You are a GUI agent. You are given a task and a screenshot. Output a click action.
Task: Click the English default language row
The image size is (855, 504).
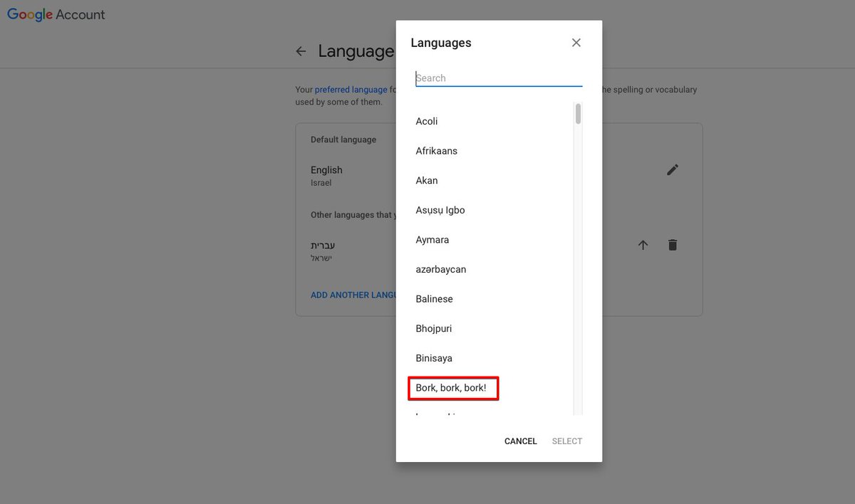(499, 175)
